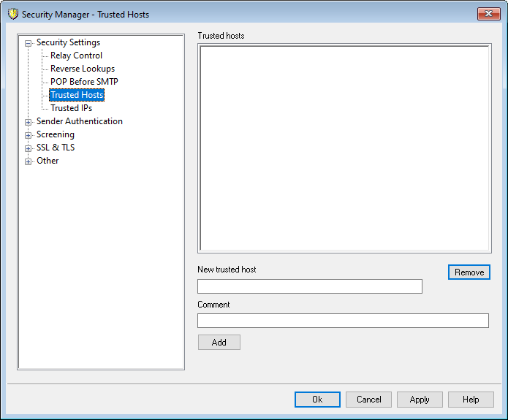Click the Security Manager shield icon in title bar
Viewport: 508px width, 420px height.
[12, 14]
